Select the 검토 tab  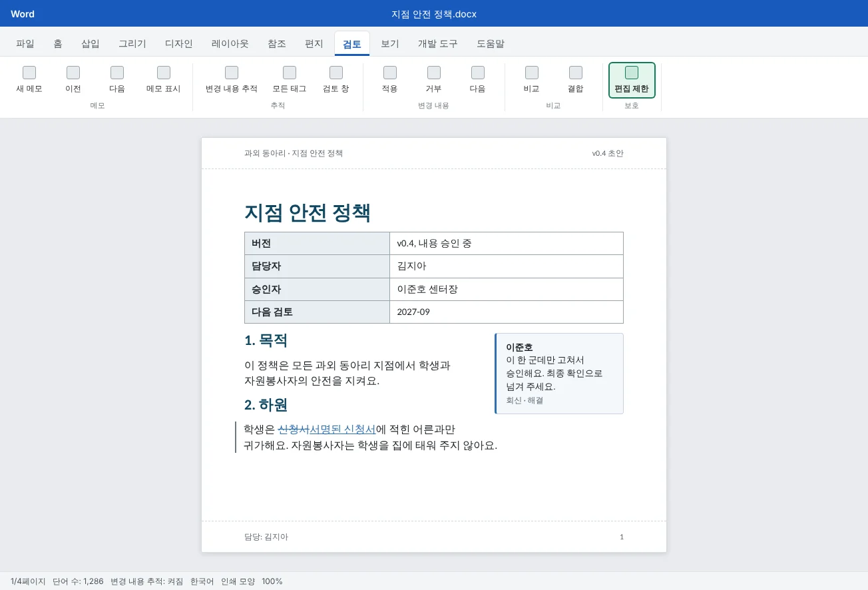[x=352, y=44]
